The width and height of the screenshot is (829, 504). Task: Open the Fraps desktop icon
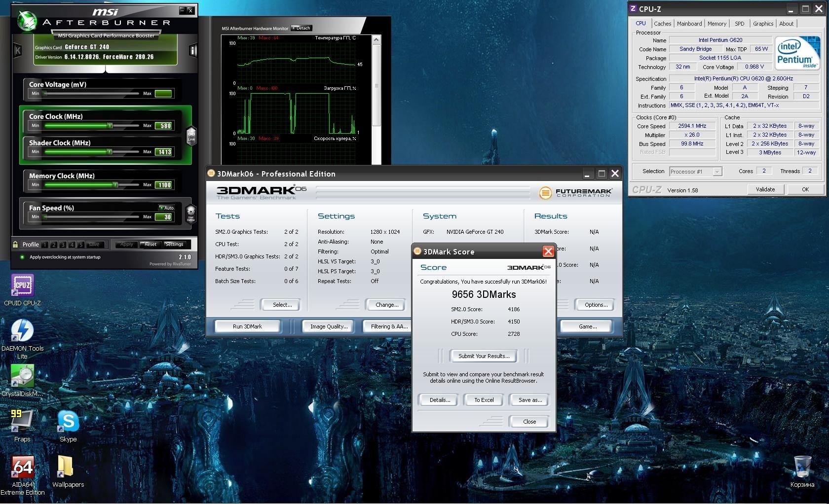(x=22, y=426)
